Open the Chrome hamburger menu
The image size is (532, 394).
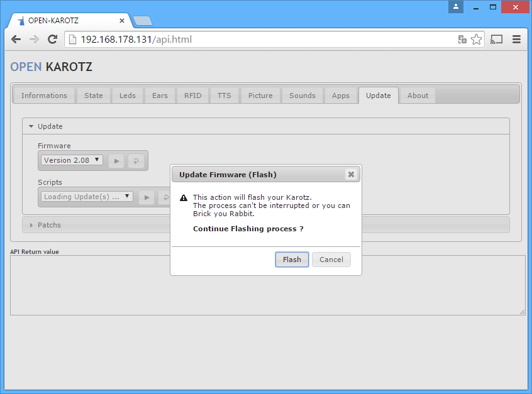click(516, 40)
